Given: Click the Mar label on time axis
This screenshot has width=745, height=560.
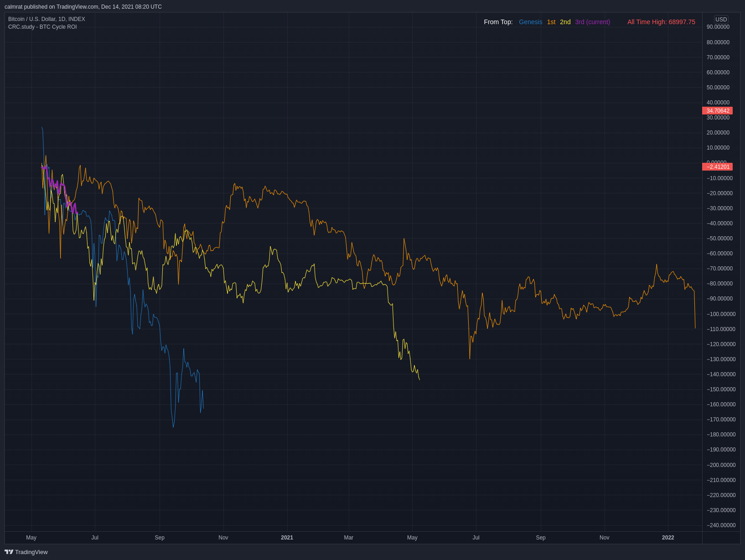Looking at the screenshot, I should point(348,538).
